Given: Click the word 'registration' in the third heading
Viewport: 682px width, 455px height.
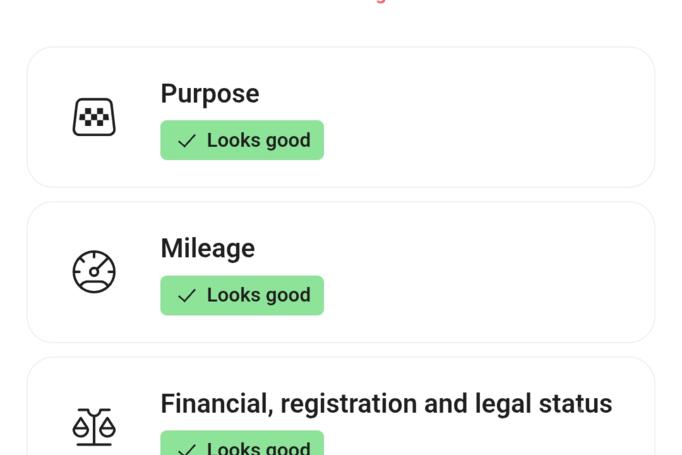Looking at the screenshot, I should coord(348,404).
